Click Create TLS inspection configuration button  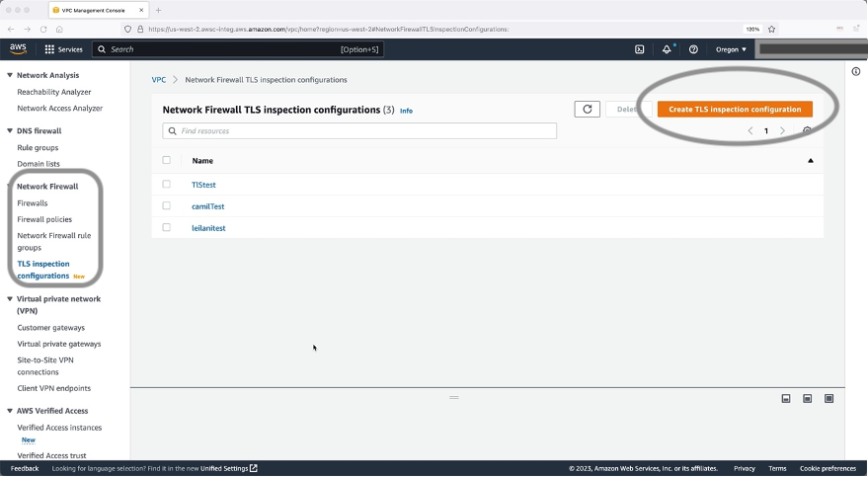[735, 109]
